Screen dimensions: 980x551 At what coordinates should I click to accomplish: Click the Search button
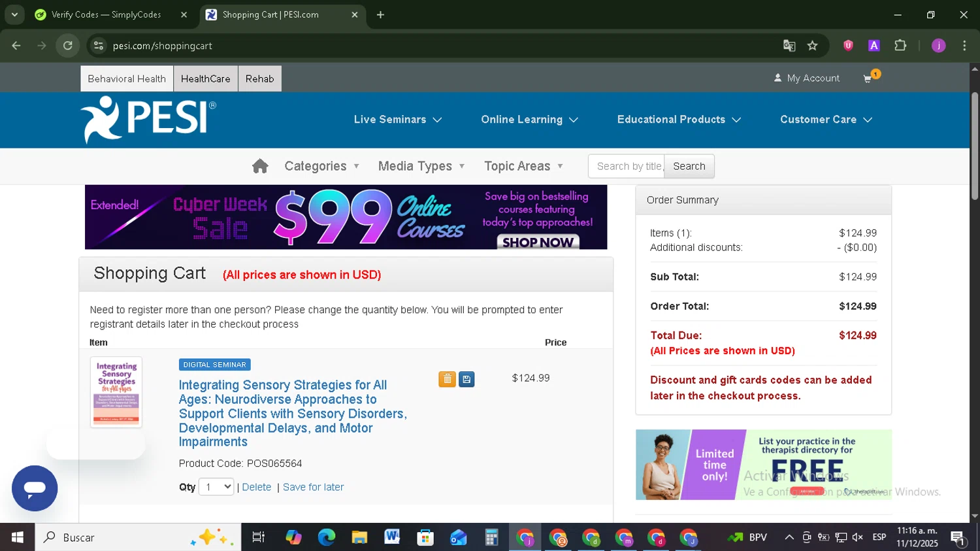coord(689,166)
